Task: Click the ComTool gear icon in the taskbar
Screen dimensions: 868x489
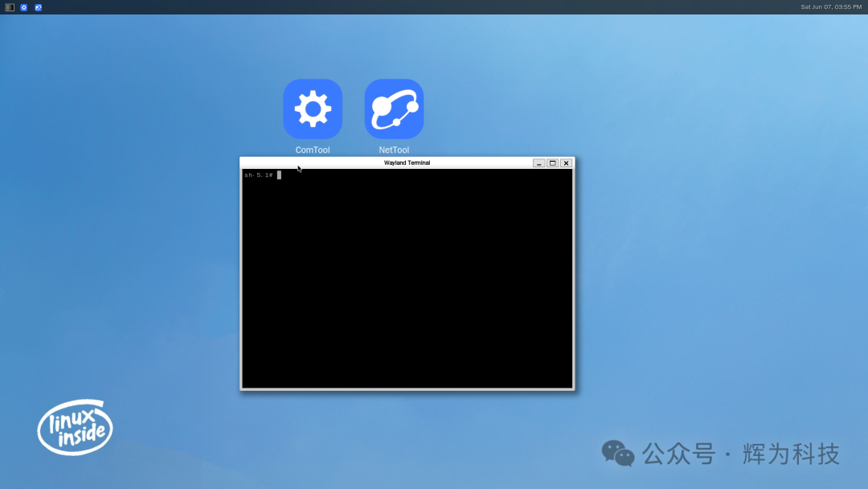Action: [x=23, y=6]
